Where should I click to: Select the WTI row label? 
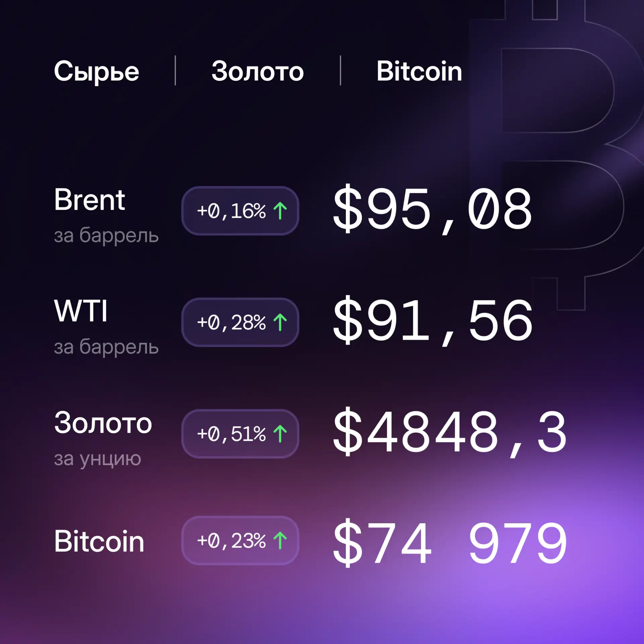(81, 311)
